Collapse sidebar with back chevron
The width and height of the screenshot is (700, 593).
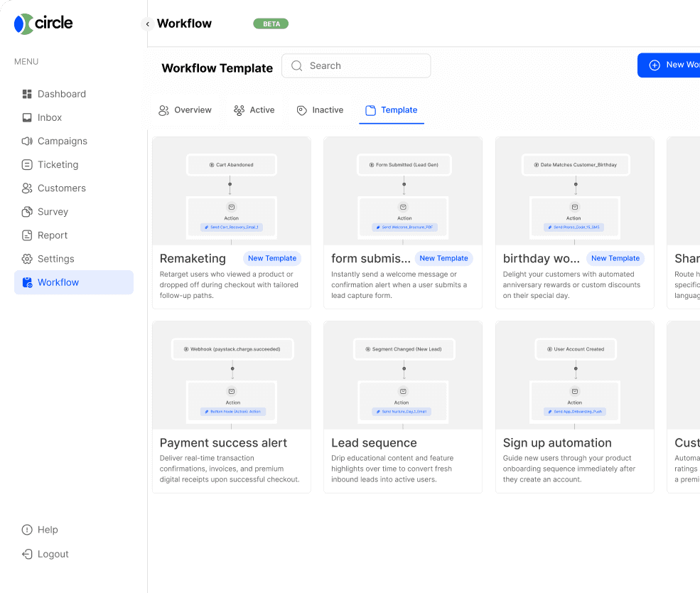147,23
